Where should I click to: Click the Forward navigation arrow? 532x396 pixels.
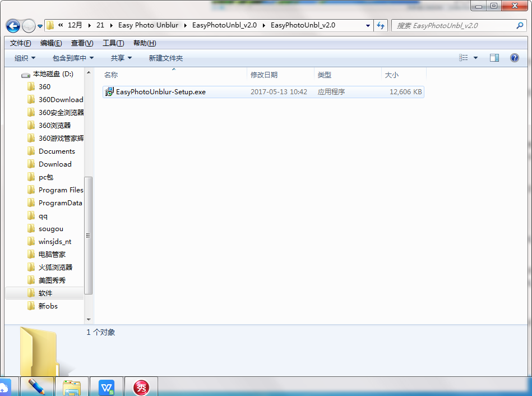(29, 26)
